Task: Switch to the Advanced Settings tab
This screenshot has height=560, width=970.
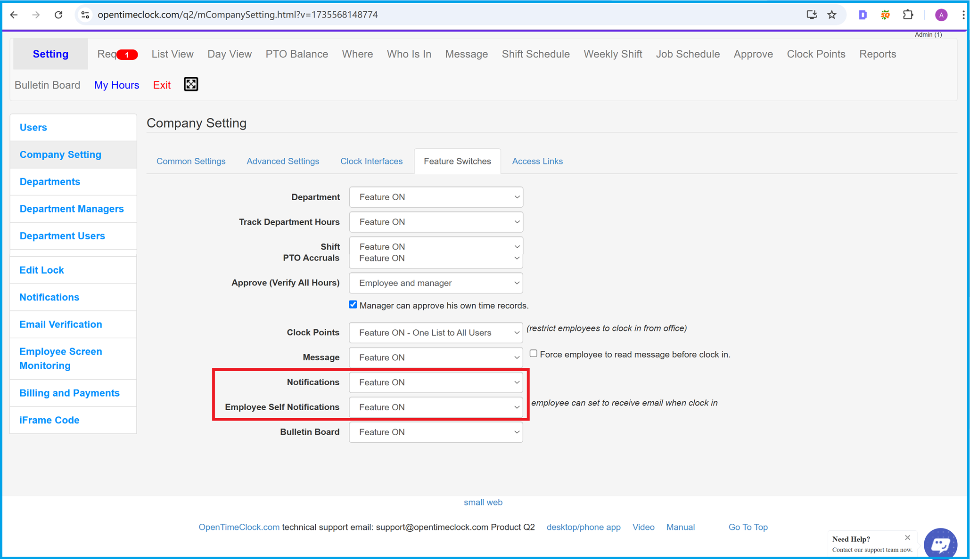Action: 284,162
